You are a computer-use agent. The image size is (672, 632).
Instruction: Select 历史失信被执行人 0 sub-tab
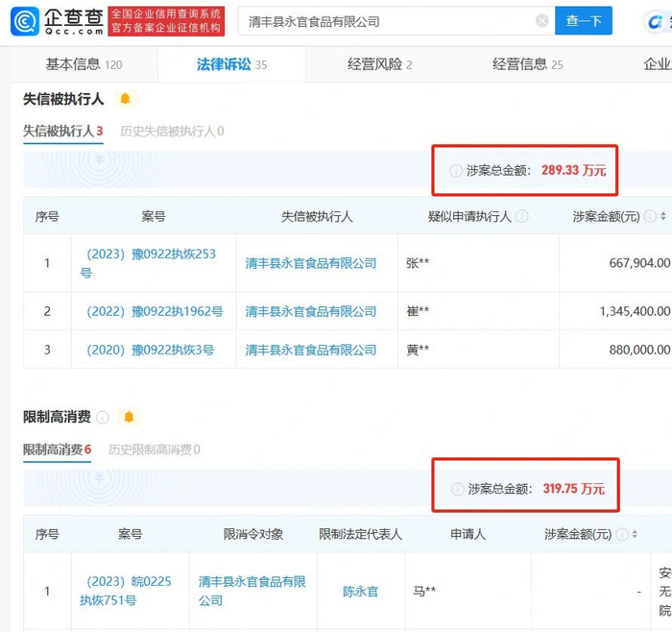point(172,132)
